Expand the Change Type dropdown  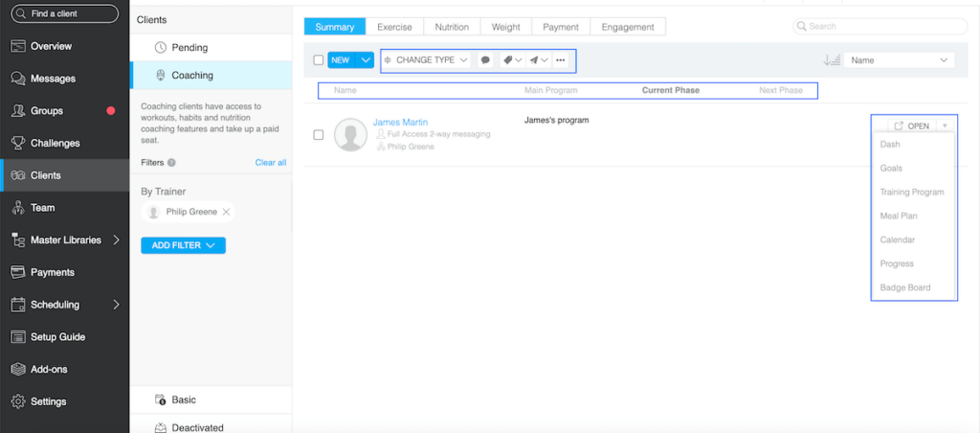[426, 60]
